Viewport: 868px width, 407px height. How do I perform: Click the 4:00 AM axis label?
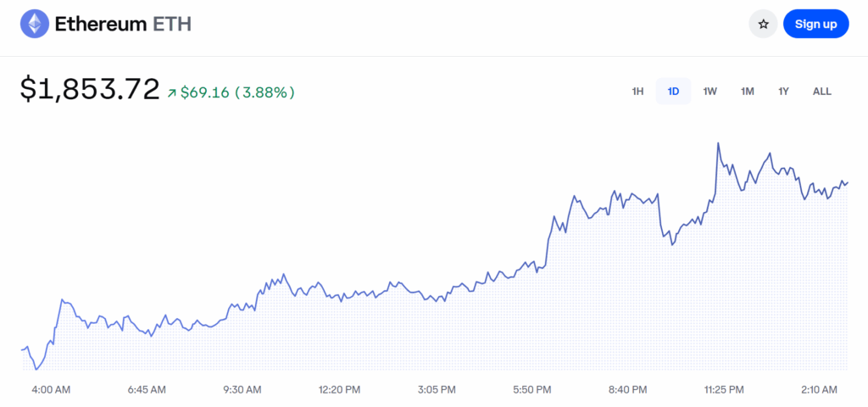pyautogui.click(x=50, y=390)
